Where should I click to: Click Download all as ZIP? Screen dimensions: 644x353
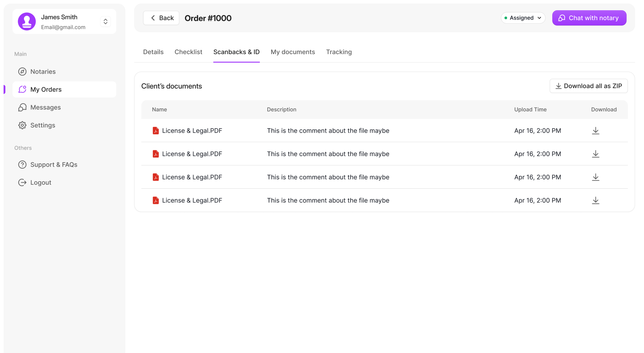pos(589,86)
